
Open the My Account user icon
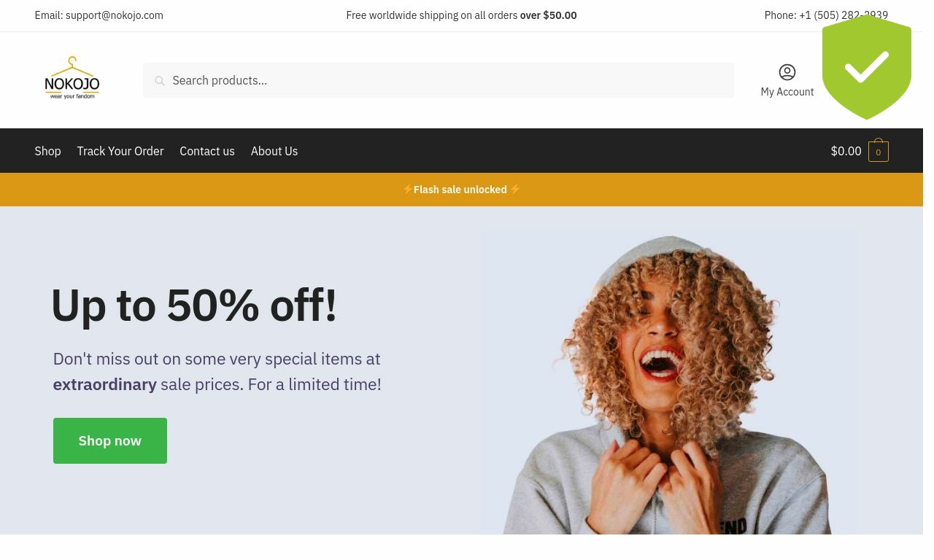(787, 72)
